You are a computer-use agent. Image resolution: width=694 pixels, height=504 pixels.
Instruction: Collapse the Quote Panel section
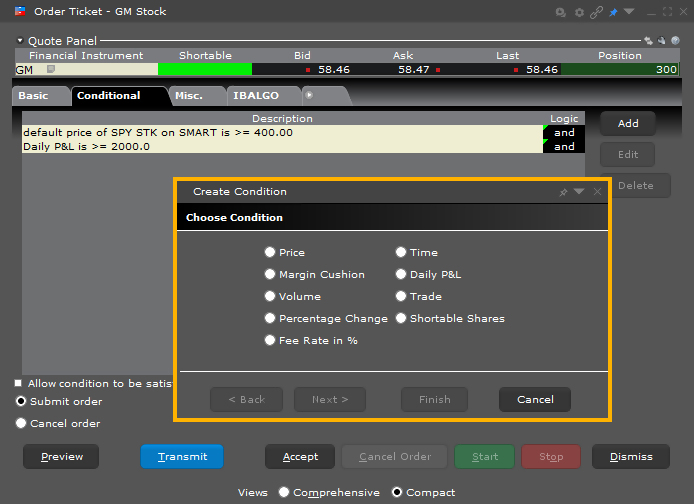(20, 41)
